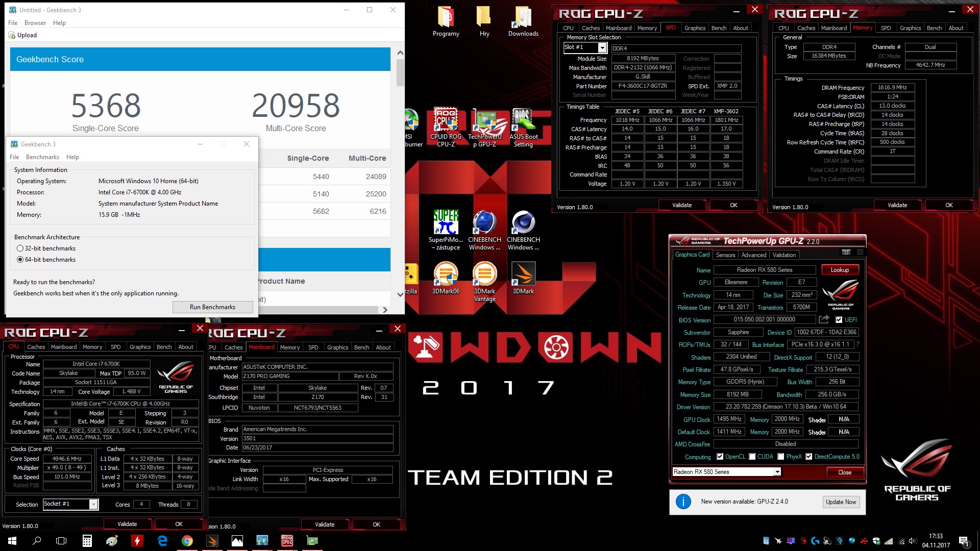Switch to ROG CPU-Z taskbar icon
This screenshot has width=980, height=551.
pyautogui.click(x=287, y=541)
